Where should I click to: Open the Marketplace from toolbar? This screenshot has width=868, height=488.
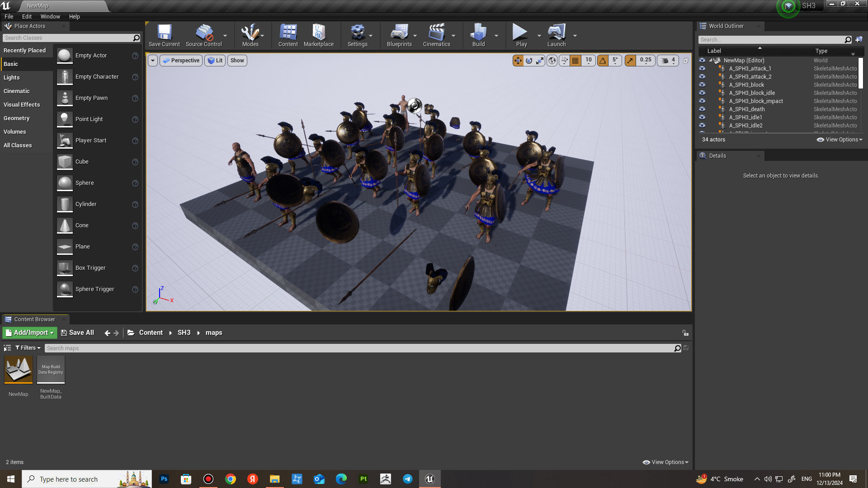pos(318,35)
